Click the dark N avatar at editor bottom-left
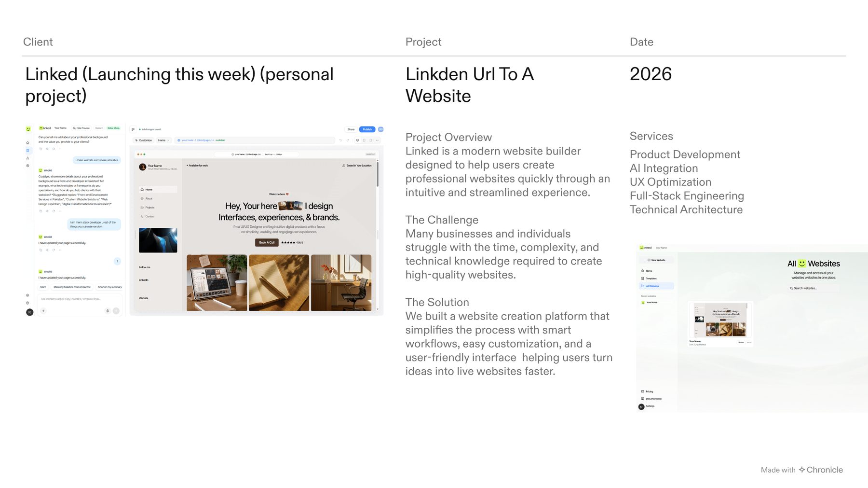This screenshot has height=488, width=868. (29, 312)
